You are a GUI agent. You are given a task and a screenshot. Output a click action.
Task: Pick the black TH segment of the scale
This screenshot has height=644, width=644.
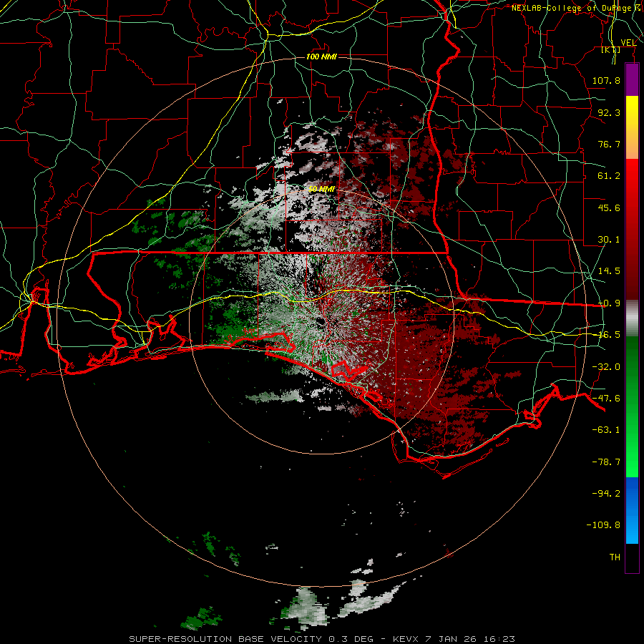click(x=632, y=557)
